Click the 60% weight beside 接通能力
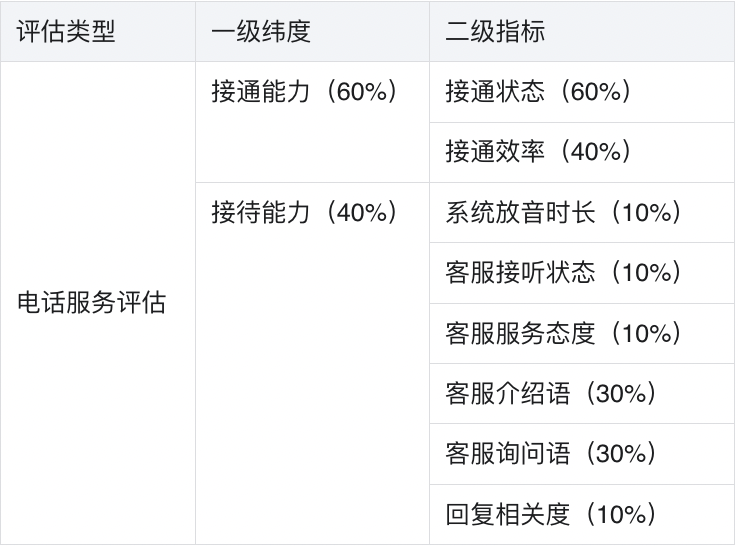Viewport: 738px width, 546px height. point(365,92)
